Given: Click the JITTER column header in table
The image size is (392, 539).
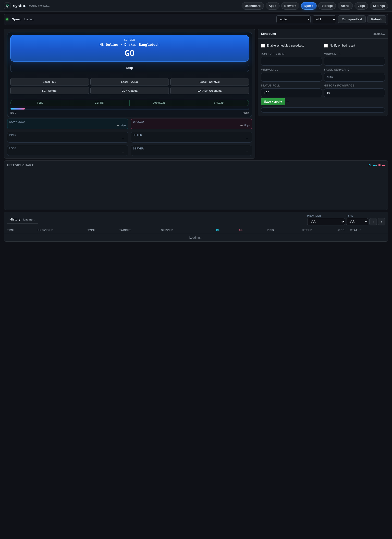Looking at the screenshot, I should coord(307,230).
